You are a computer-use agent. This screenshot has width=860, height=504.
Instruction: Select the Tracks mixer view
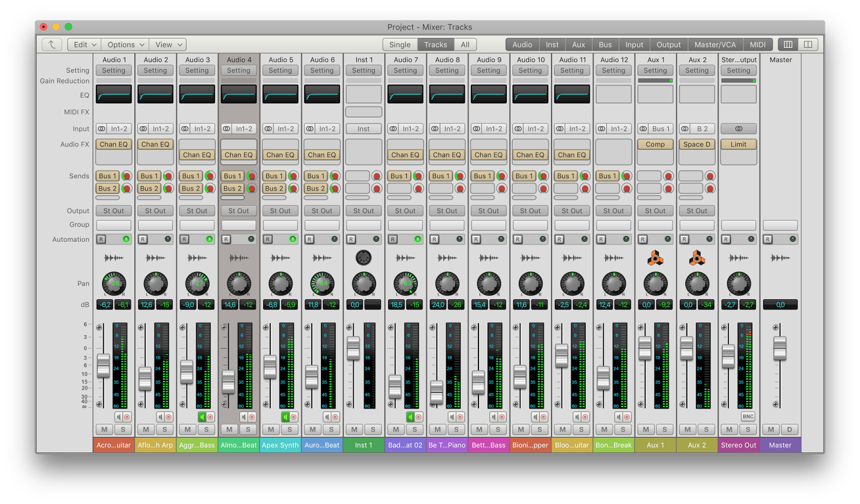pyautogui.click(x=435, y=45)
